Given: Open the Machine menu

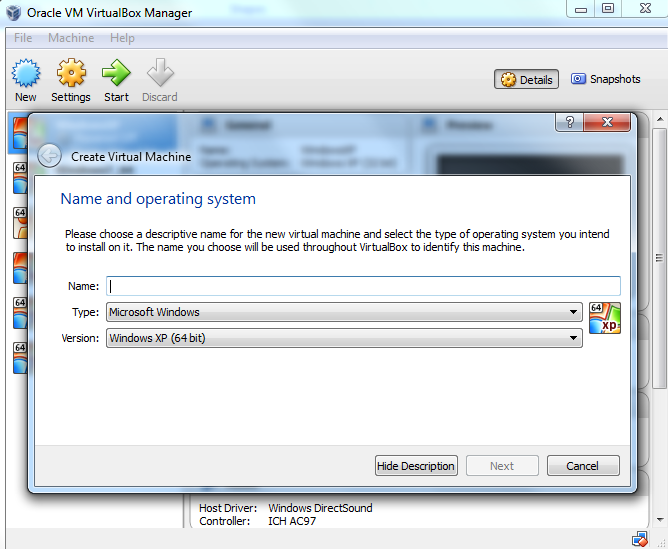Looking at the screenshot, I should click(x=71, y=38).
